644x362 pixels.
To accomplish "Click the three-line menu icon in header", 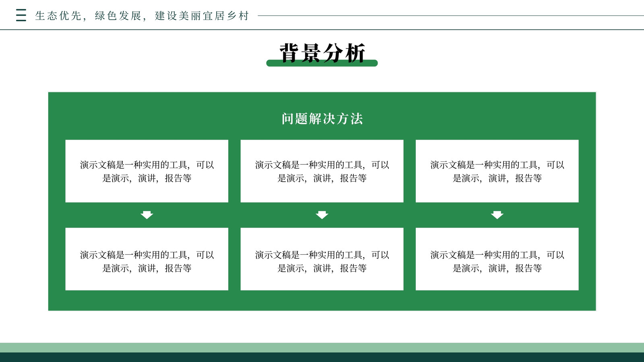I will [x=21, y=15].
